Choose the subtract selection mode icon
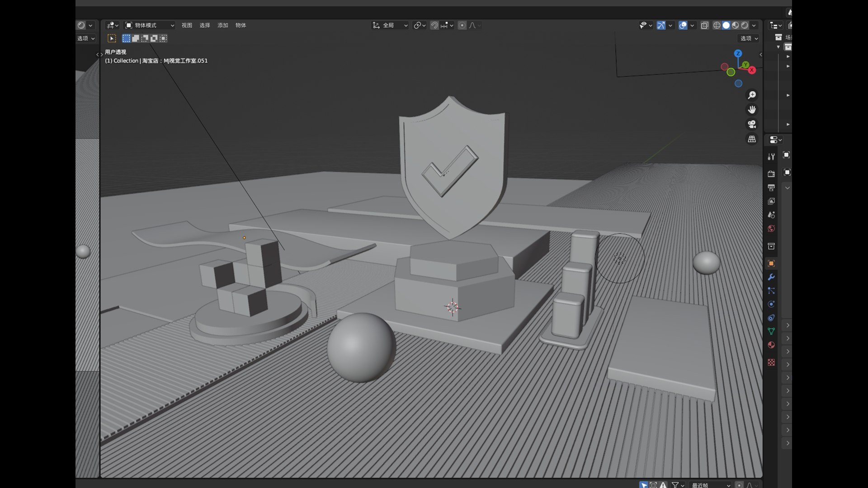The height and width of the screenshot is (488, 868). [145, 38]
